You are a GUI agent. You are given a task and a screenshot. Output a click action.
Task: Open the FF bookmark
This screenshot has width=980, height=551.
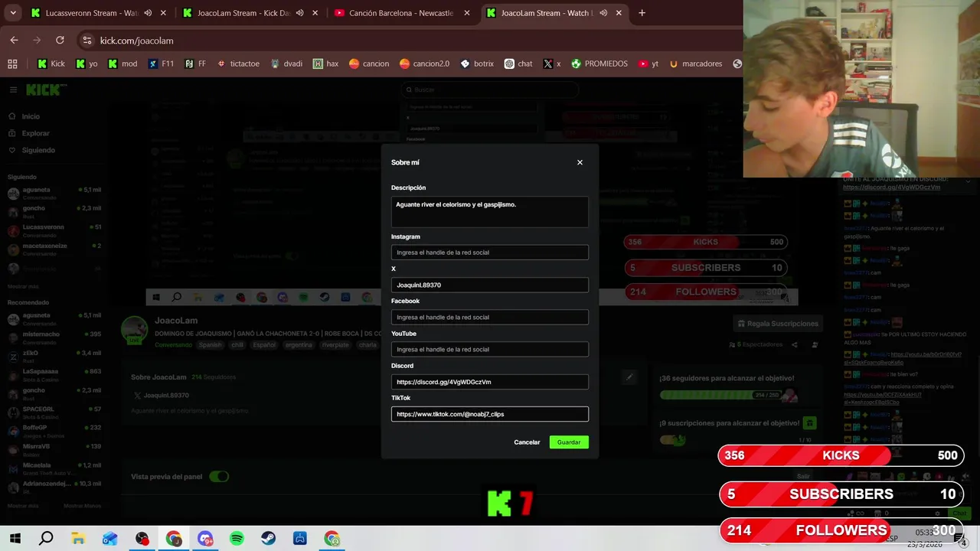pos(195,64)
